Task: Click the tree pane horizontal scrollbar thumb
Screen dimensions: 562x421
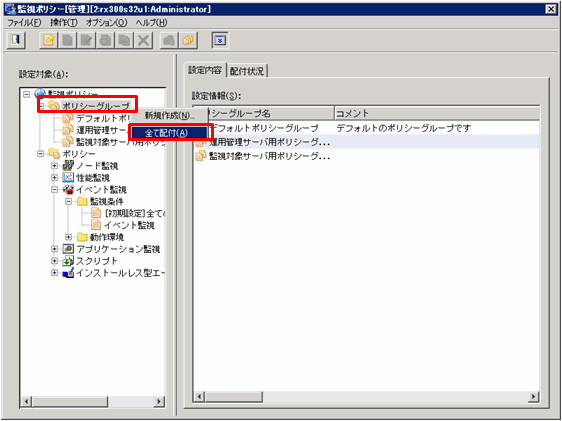Action: pyautogui.click(x=70, y=401)
